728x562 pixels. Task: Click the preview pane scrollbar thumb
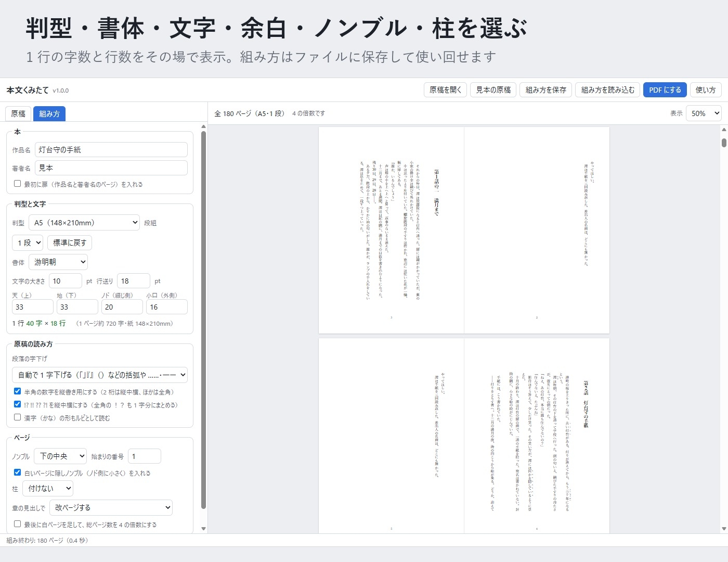point(724,143)
